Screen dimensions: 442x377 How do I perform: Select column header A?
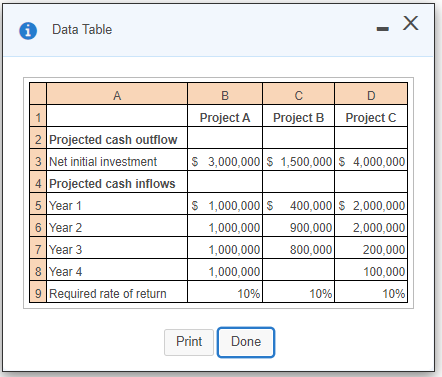pos(117,94)
